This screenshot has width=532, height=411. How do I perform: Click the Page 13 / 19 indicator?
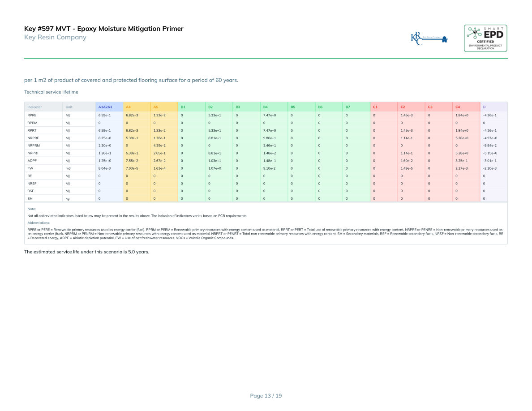[266, 396]
